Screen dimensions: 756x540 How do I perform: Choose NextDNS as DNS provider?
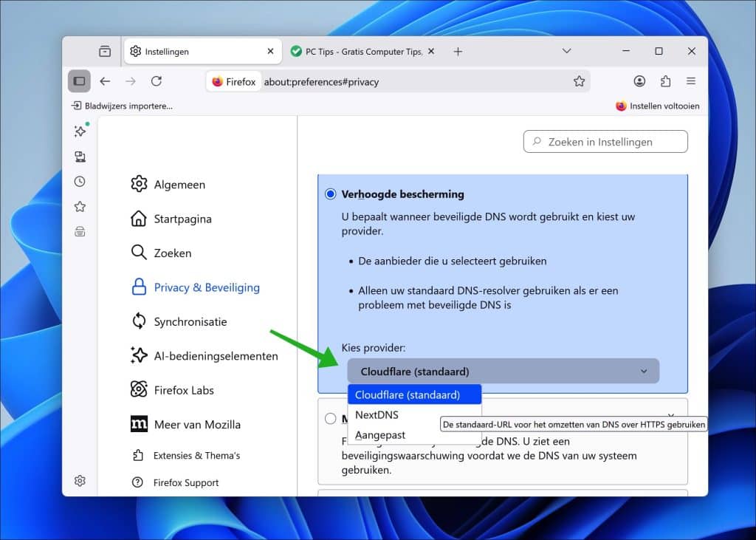377,414
